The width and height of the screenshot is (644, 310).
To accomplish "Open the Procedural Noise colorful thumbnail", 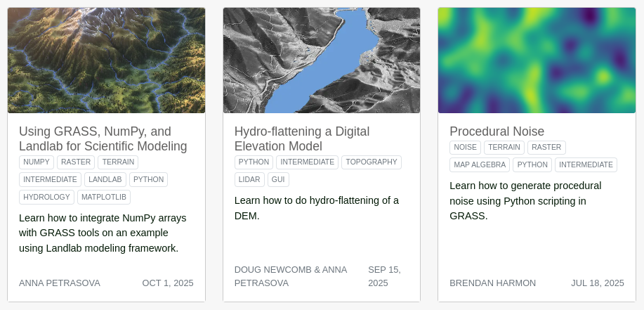I will point(537,60).
